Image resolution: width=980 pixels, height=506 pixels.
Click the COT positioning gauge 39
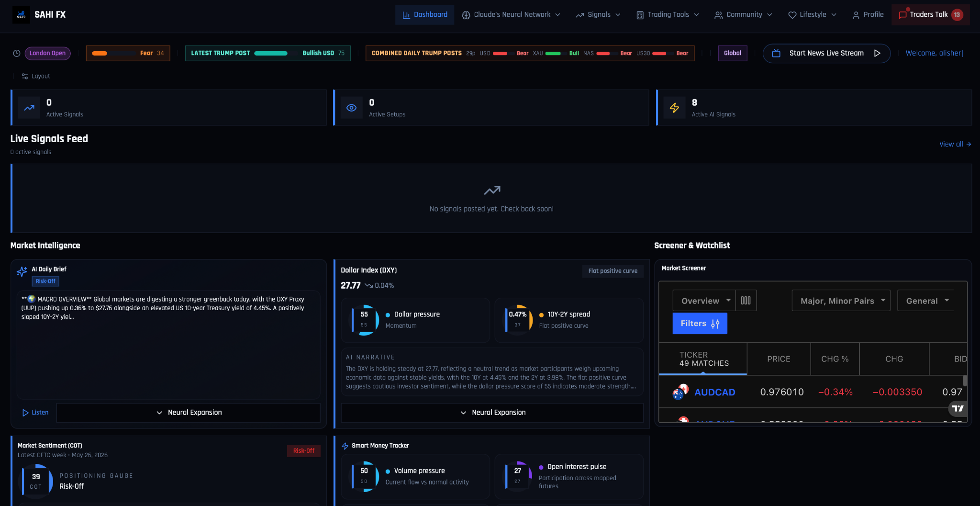(36, 481)
